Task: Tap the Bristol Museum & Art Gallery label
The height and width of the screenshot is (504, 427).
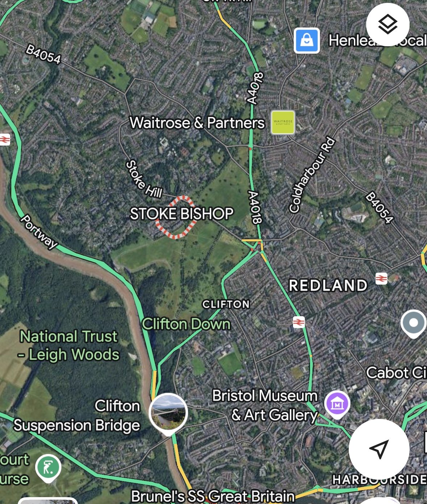Action: (x=265, y=405)
